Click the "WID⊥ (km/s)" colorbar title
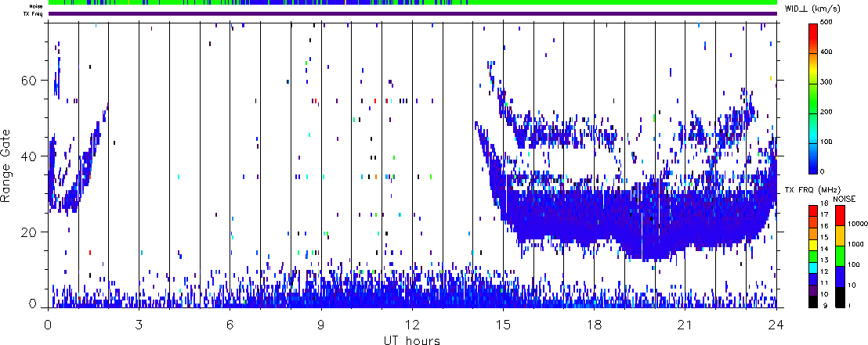Viewport: 868px width, 345px height. (x=813, y=9)
